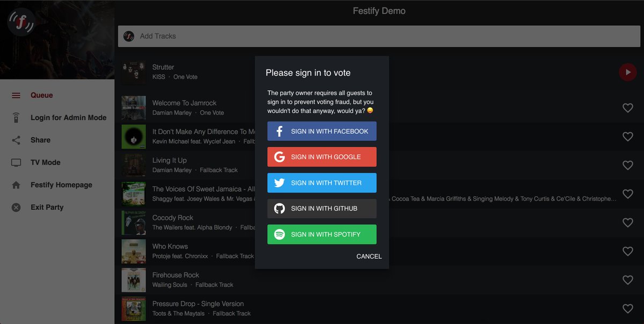The width and height of the screenshot is (644, 324).
Task: Vote for Firehouse Rock using heart icon
Action: [628, 280]
